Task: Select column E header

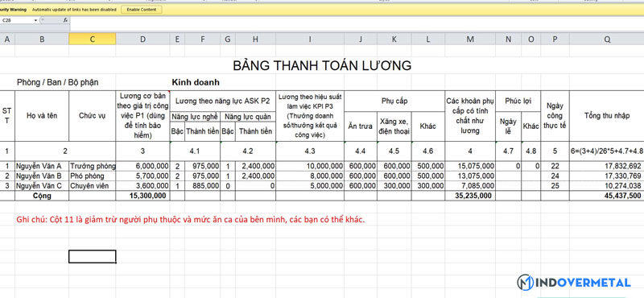Action: point(177,39)
